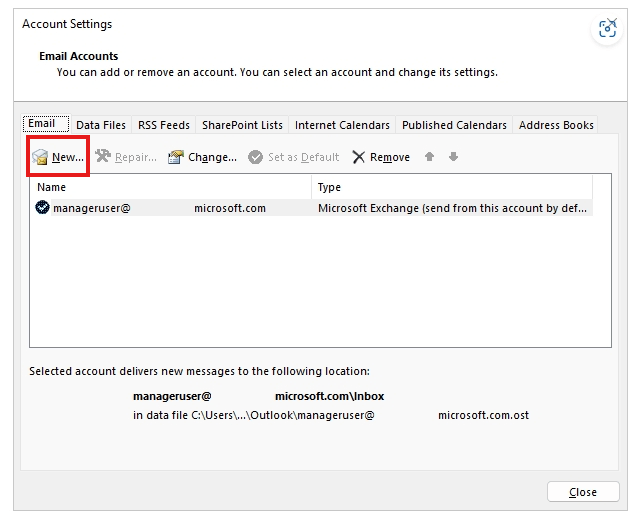Click the Repair tools icon
The width and height of the screenshot is (641, 520).
click(x=103, y=156)
